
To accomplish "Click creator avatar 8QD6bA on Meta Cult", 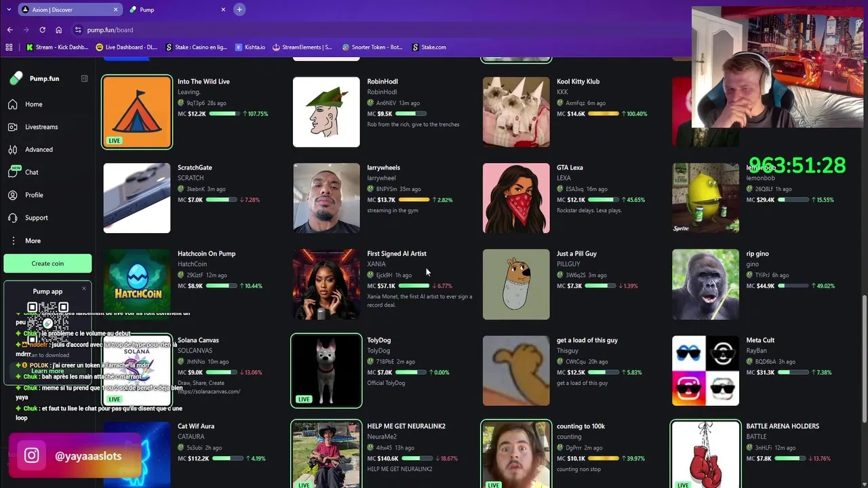I will [750, 361].
